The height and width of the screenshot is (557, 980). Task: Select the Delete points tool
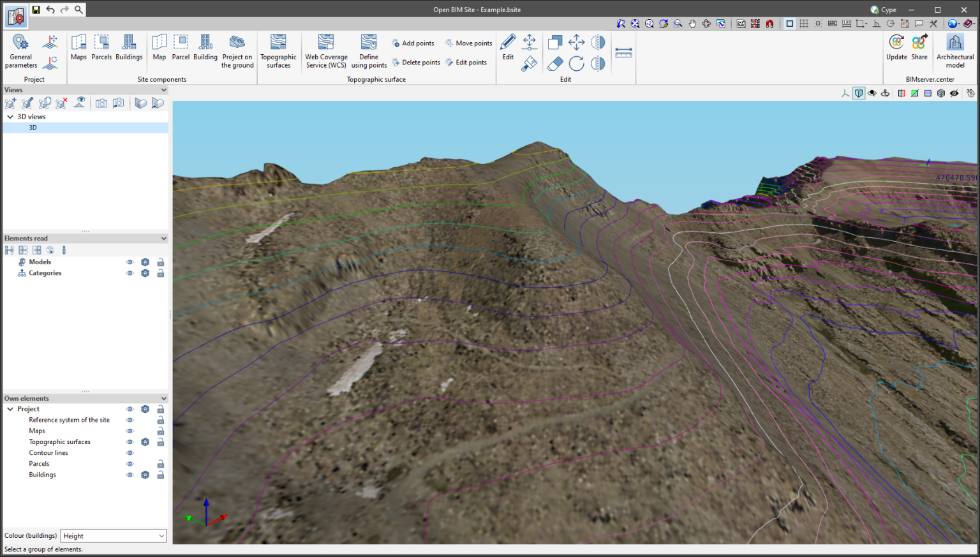click(x=415, y=62)
